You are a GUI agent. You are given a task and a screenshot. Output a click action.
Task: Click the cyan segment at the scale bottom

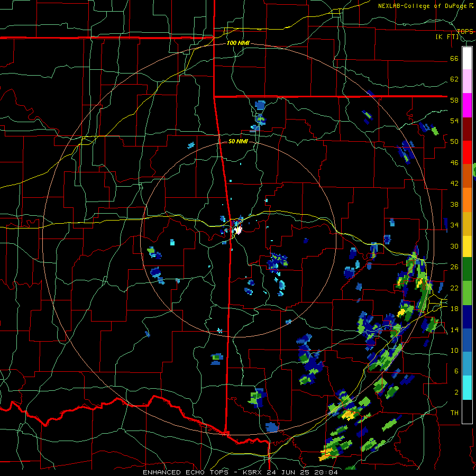tap(467, 388)
